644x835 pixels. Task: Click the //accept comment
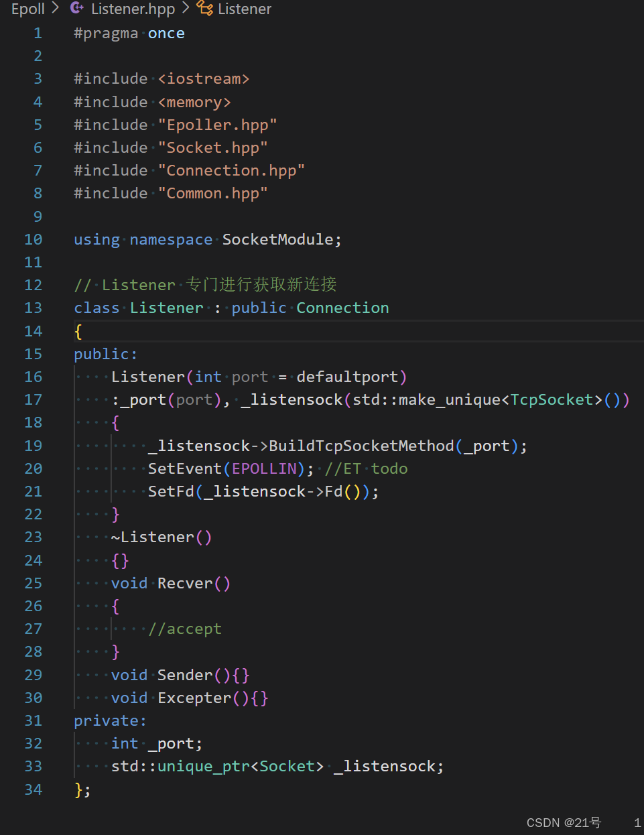tap(184, 629)
